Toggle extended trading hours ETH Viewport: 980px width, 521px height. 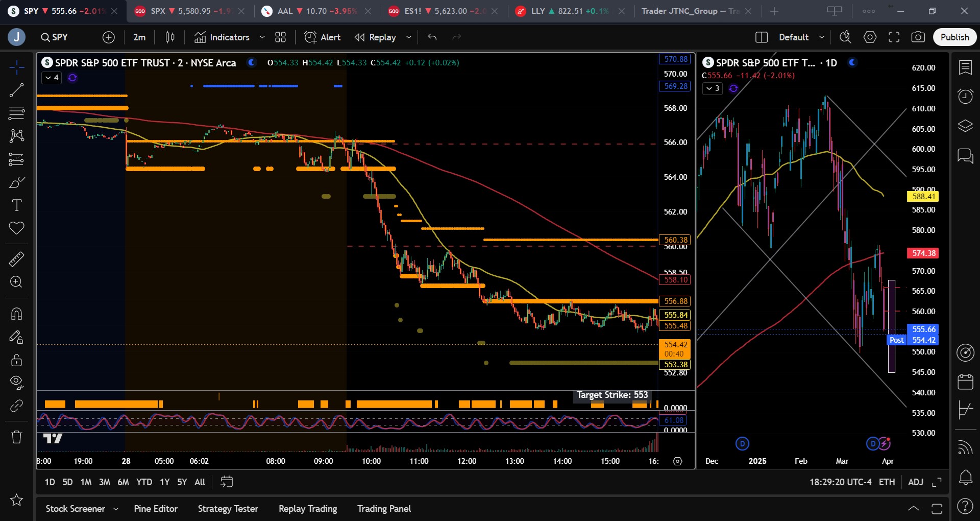click(887, 482)
